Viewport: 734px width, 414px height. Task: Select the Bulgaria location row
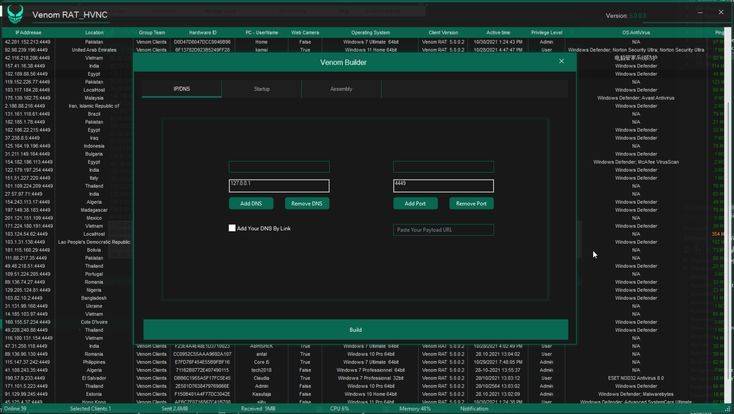coord(94,154)
